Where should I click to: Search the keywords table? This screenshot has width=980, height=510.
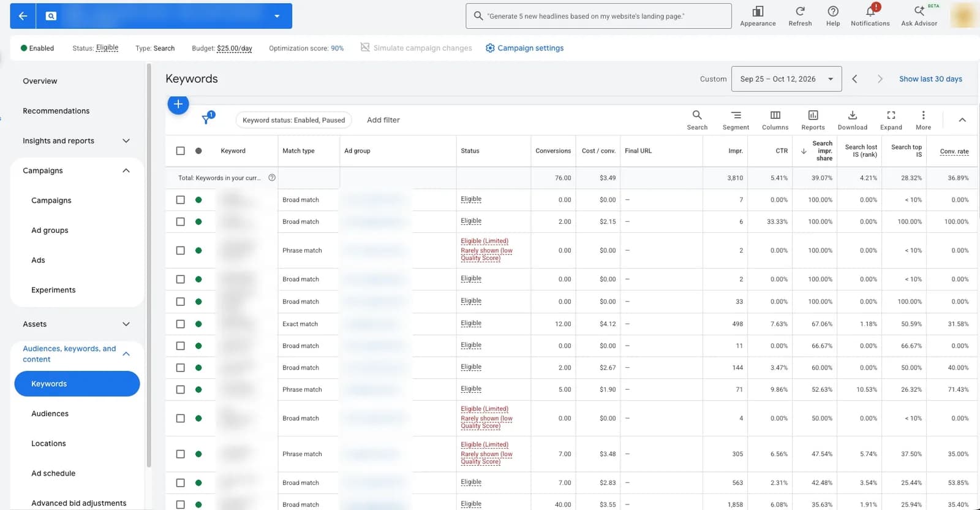click(697, 120)
